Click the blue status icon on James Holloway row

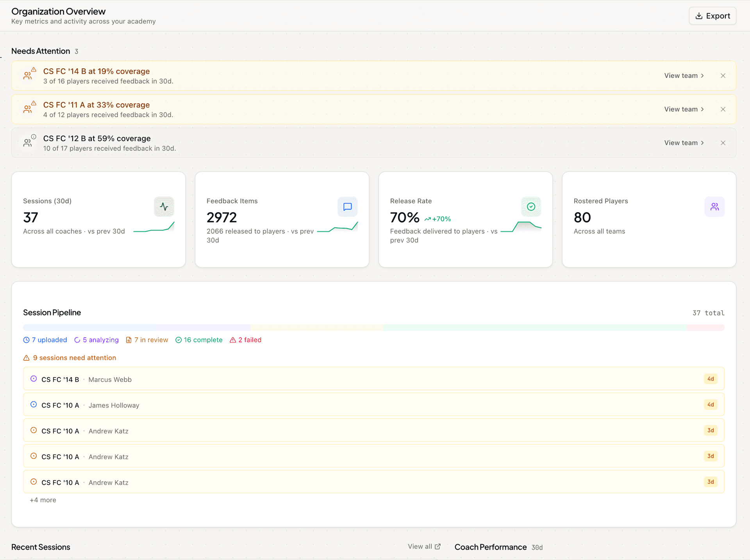pyautogui.click(x=34, y=404)
